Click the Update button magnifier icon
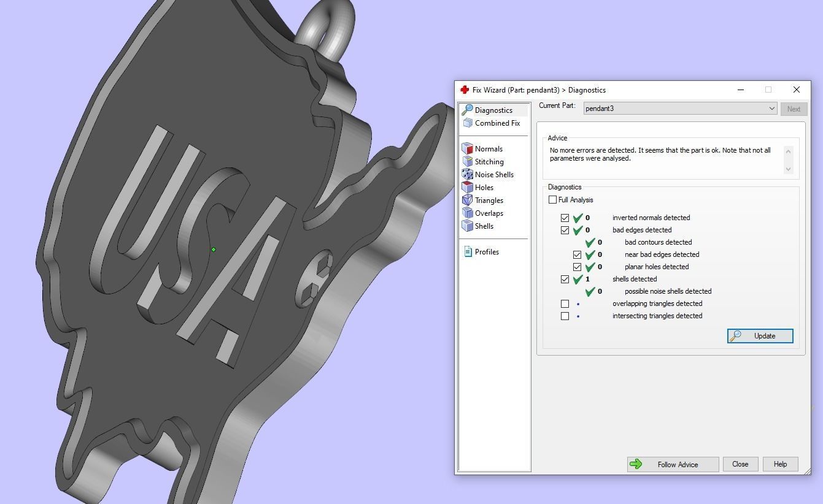The width and height of the screenshot is (823, 504). coord(735,336)
